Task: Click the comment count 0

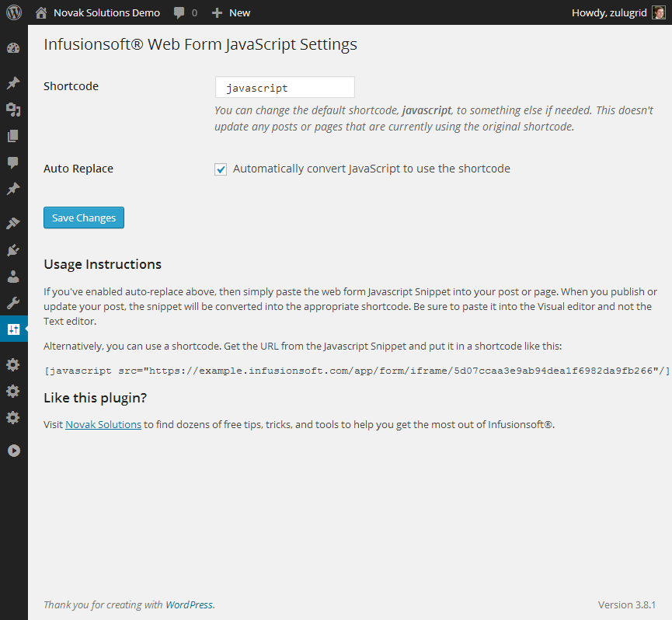Action: [194, 13]
